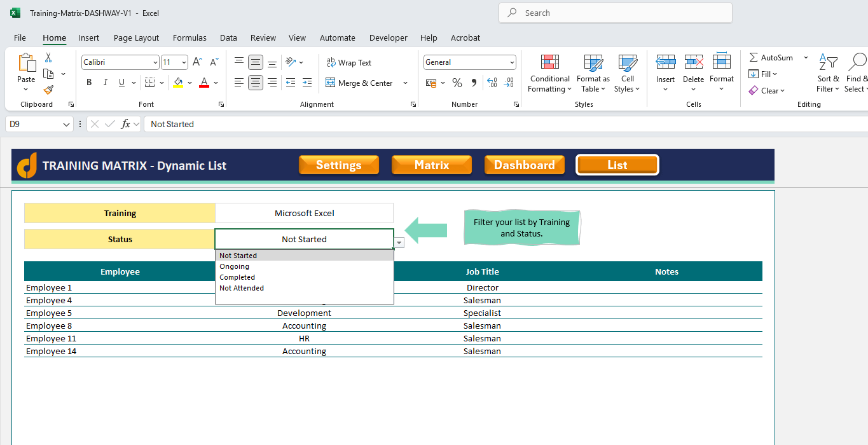
Task: Click the Insert Function fx icon
Action: point(126,124)
